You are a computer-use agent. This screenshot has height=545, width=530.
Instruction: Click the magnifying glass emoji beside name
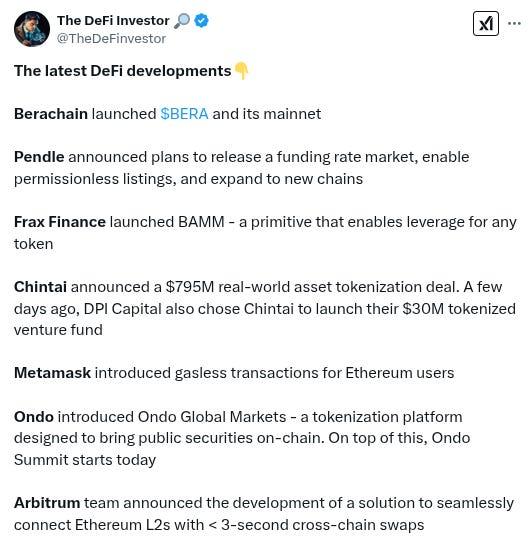click(x=181, y=21)
